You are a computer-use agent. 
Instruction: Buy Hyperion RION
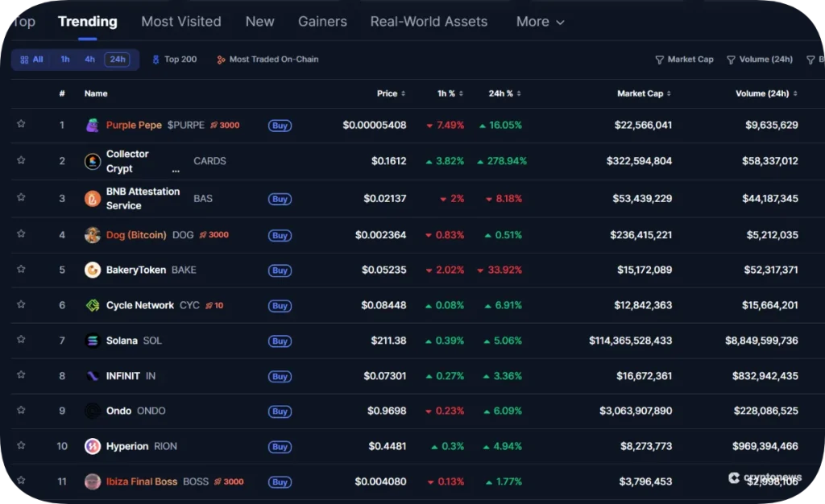coord(280,447)
